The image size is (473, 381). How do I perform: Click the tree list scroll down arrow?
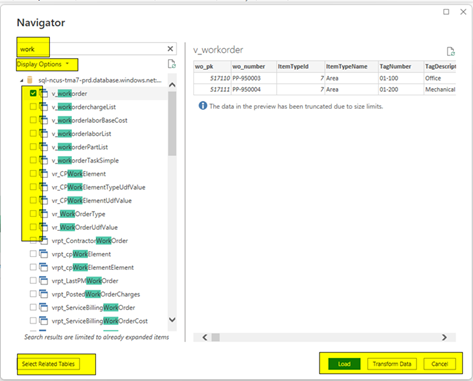click(172, 320)
